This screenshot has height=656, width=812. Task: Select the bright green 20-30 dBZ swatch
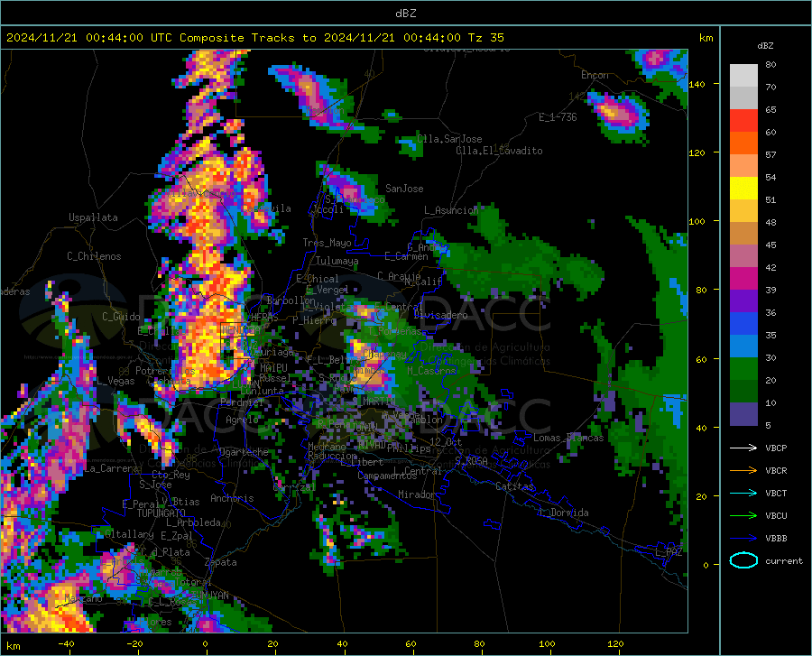[x=743, y=369]
